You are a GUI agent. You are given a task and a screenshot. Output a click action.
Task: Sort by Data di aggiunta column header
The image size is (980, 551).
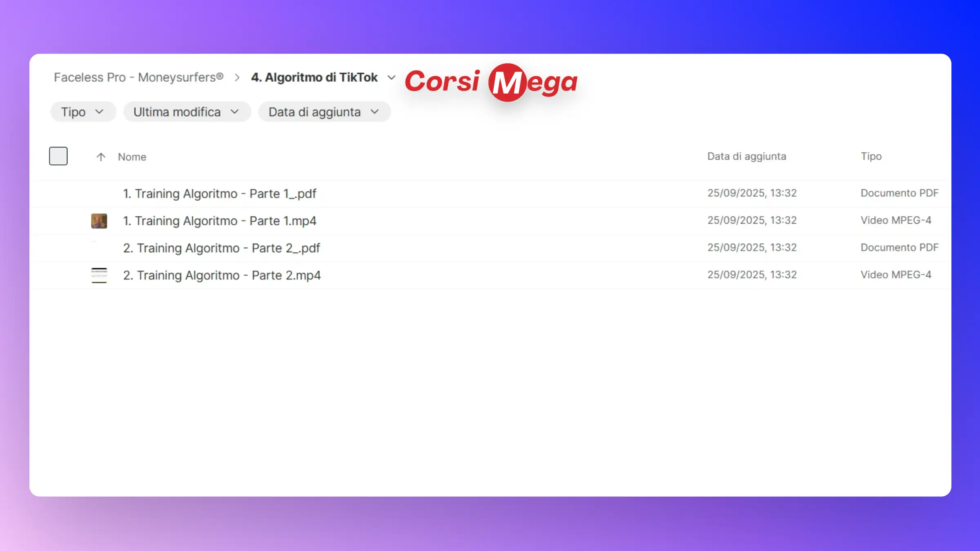click(x=746, y=156)
